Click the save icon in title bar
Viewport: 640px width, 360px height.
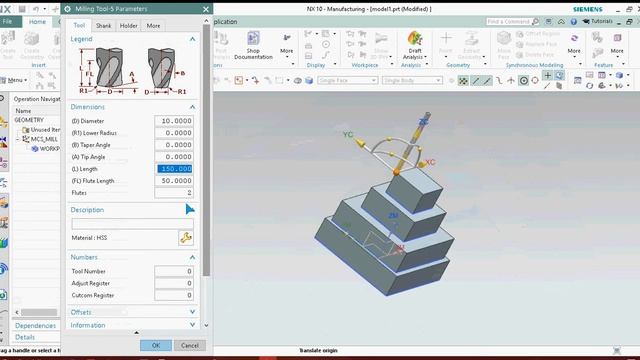[22, 9]
